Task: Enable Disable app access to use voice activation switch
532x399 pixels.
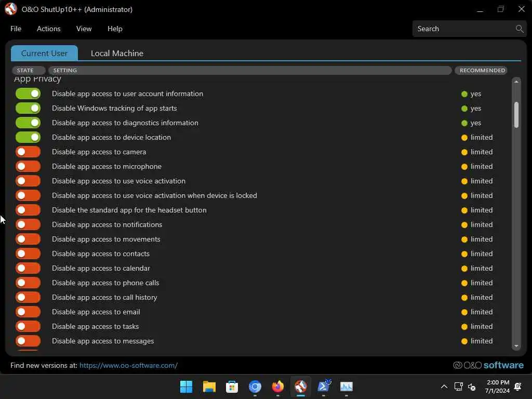Action: tap(28, 181)
